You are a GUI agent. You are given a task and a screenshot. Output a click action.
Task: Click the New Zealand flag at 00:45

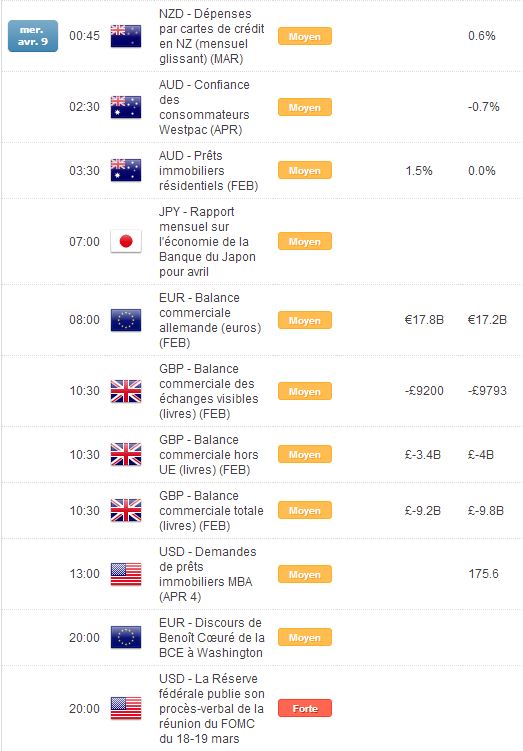(126, 36)
